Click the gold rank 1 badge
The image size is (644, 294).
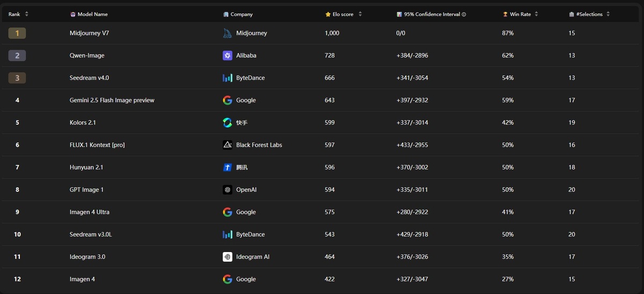coord(17,33)
